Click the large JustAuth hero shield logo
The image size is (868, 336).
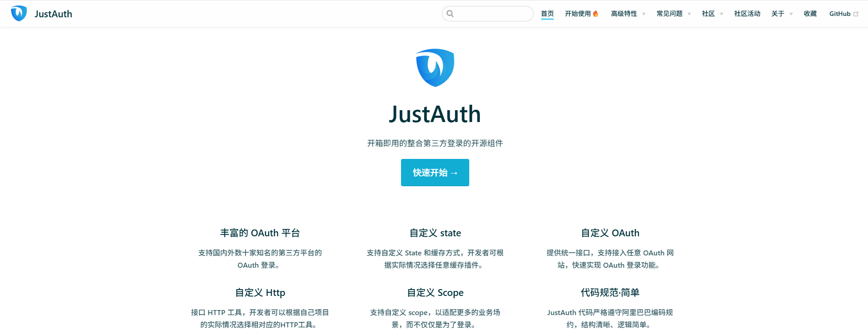[435, 68]
